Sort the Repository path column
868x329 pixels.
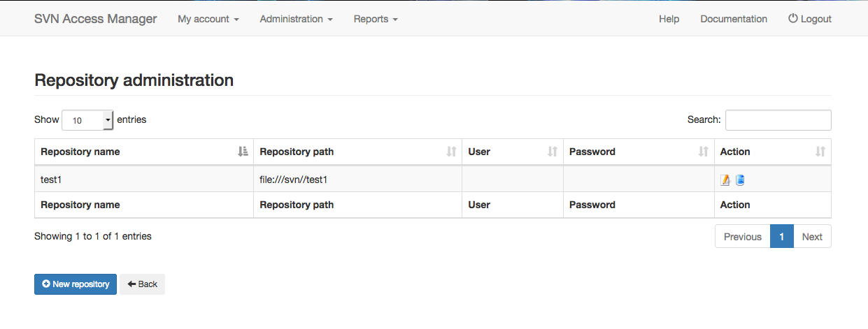(451, 152)
